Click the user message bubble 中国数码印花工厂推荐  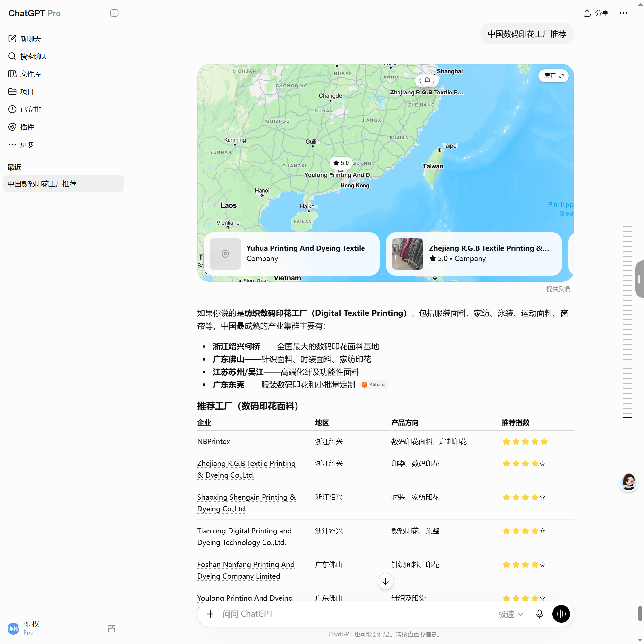(527, 34)
